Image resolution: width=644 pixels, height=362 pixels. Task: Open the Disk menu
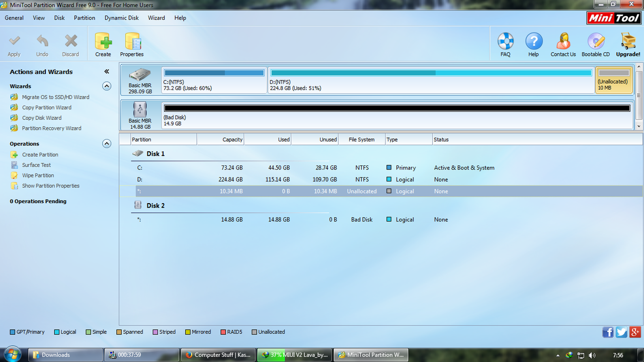click(x=59, y=18)
